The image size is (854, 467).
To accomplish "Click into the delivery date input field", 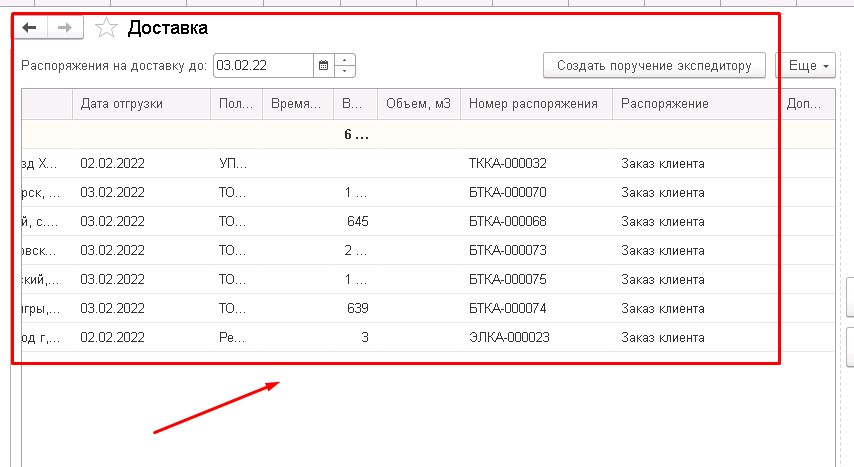I will tap(263, 66).
